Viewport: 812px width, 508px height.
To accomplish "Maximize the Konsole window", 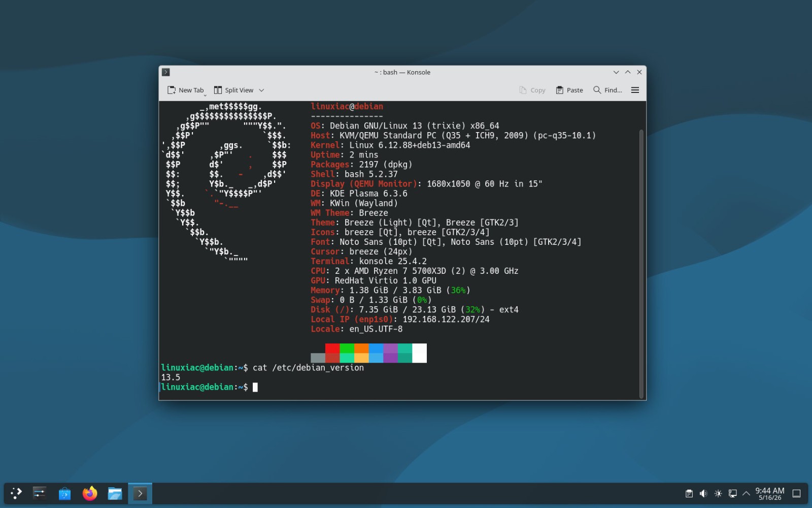I will (x=628, y=72).
